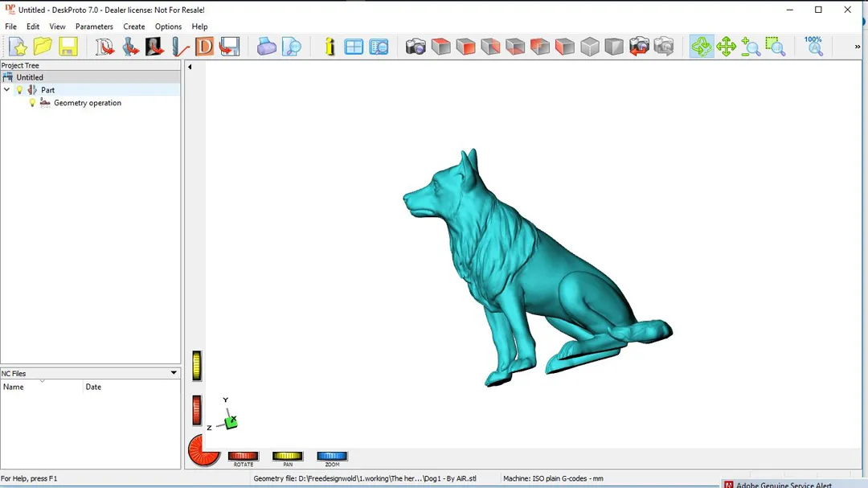Select the top view cube icon
The image size is (868, 488).
coord(440,47)
